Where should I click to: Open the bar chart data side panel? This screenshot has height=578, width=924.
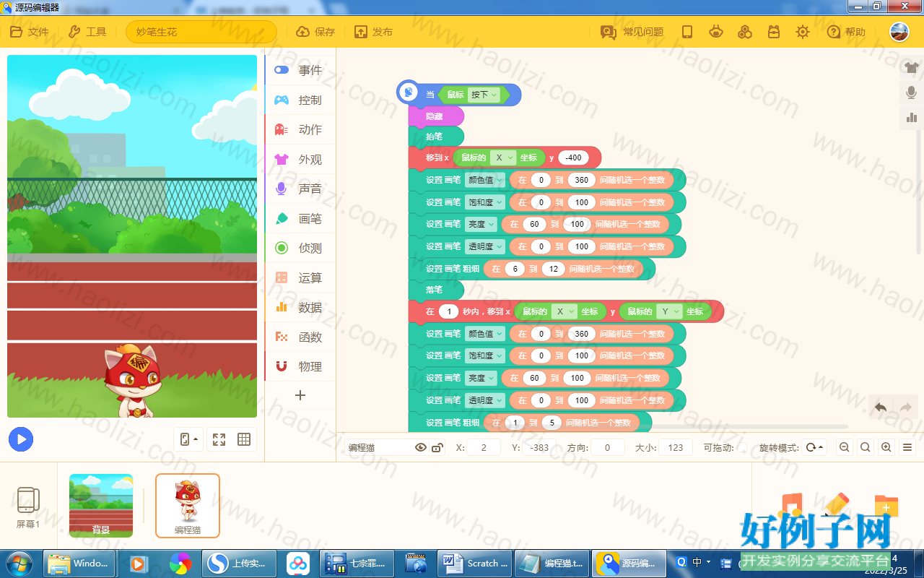click(x=912, y=117)
